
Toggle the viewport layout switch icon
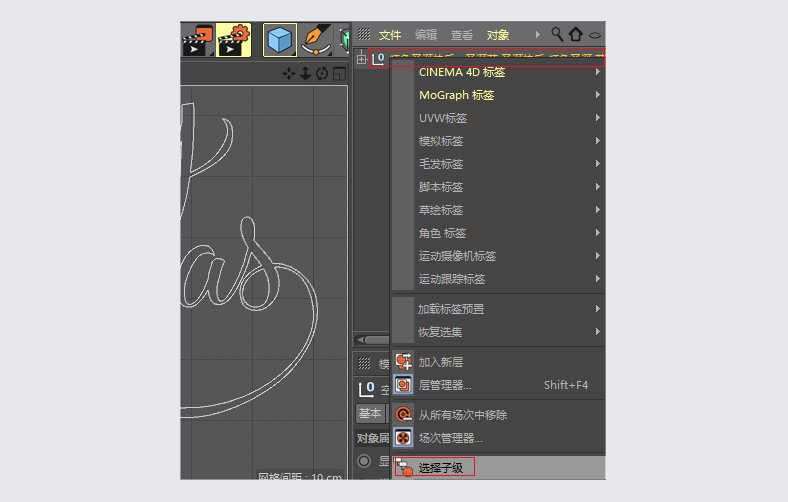tap(340, 74)
